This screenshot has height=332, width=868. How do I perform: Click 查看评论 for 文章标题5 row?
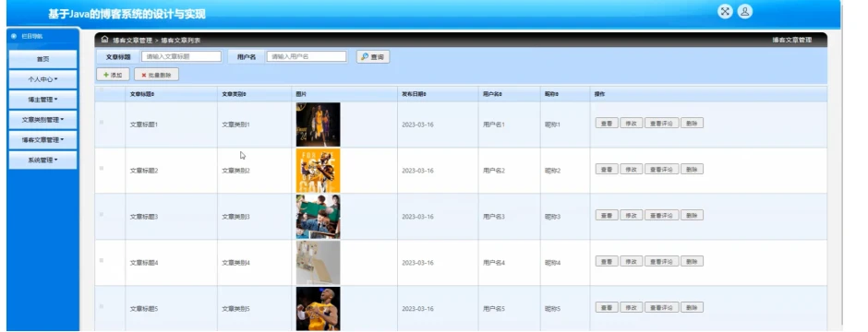tap(661, 307)
